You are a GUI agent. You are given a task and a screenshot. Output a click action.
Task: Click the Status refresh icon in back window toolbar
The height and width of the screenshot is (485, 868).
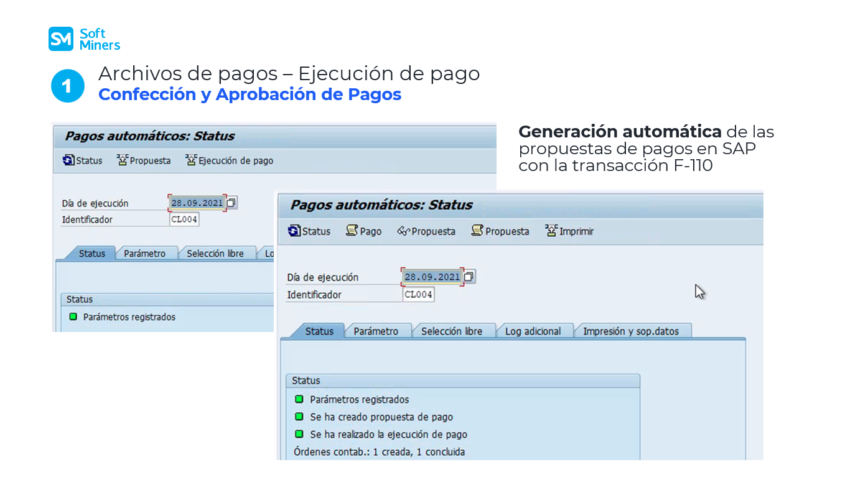click(68, 160)
